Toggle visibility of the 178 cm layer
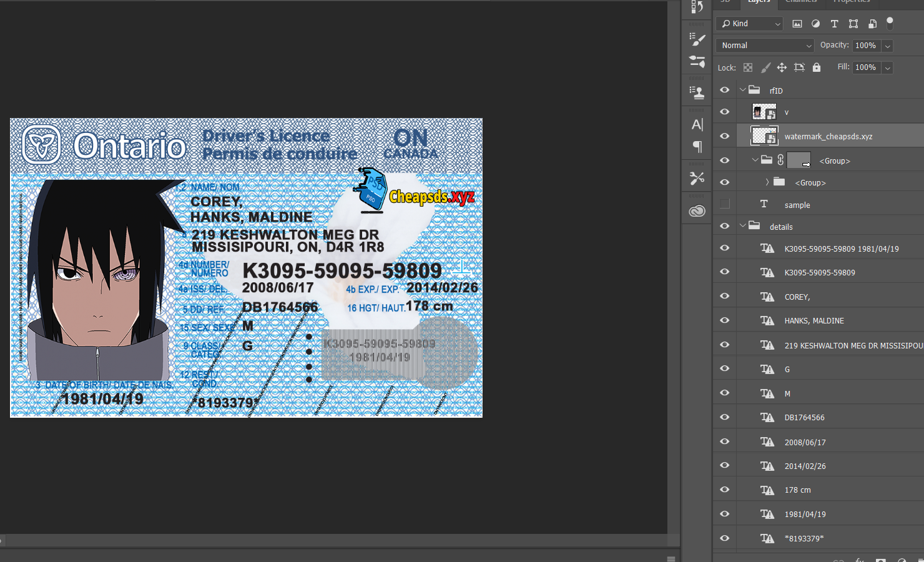Viewport: 924px width, 562px height. click(724, 490)
